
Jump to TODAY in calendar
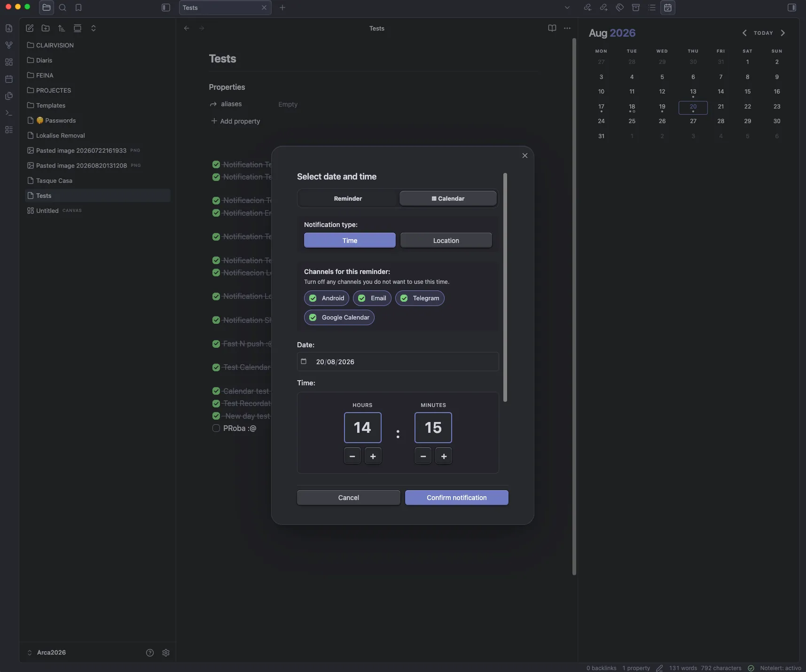point(763,33)
